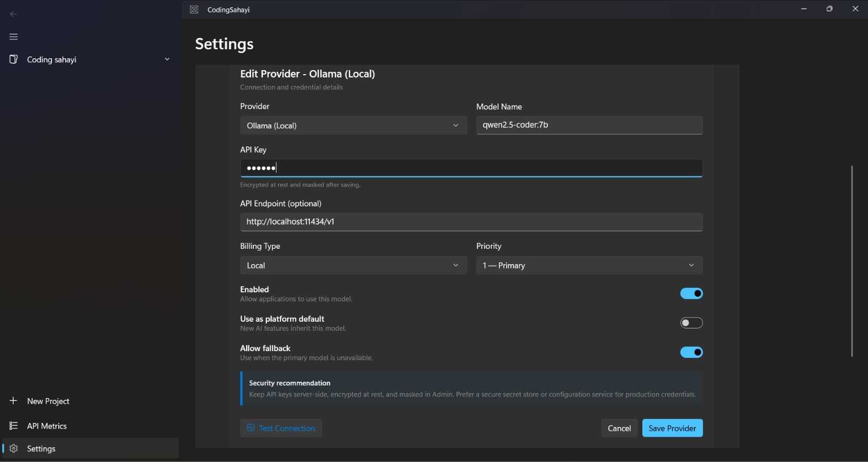This screenshot has width=868, height=462.
Task: Open the Provider dropdown Ollama (Local)
Action: coord(353,126)
